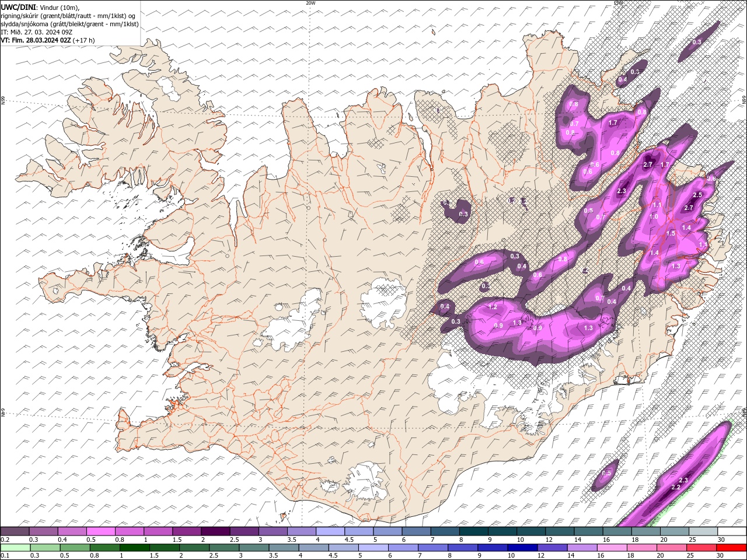The width and height of the screenshot is (747, 560).
Task: Select upper legend swatch starting at 0.2
Action: coord(15,531)
